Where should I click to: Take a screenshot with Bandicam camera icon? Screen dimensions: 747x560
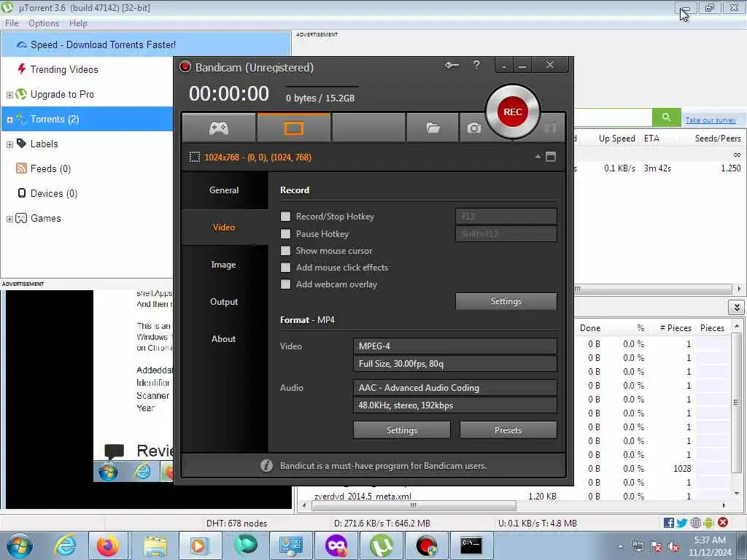tap(473, 128)
